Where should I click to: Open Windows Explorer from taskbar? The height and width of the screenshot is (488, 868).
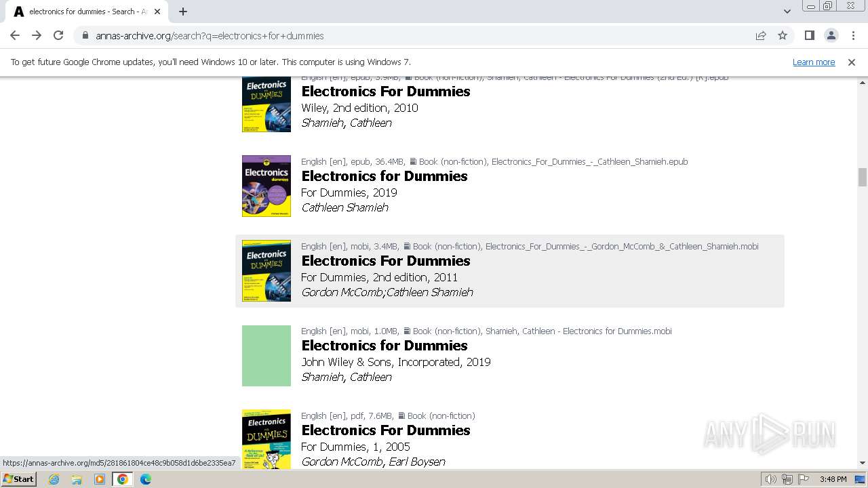tap(77, 479)
